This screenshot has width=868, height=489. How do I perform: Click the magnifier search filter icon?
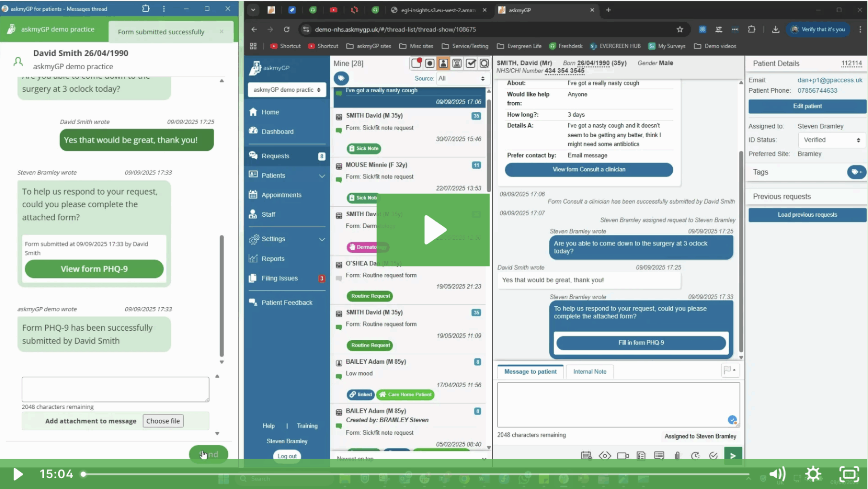484,63
